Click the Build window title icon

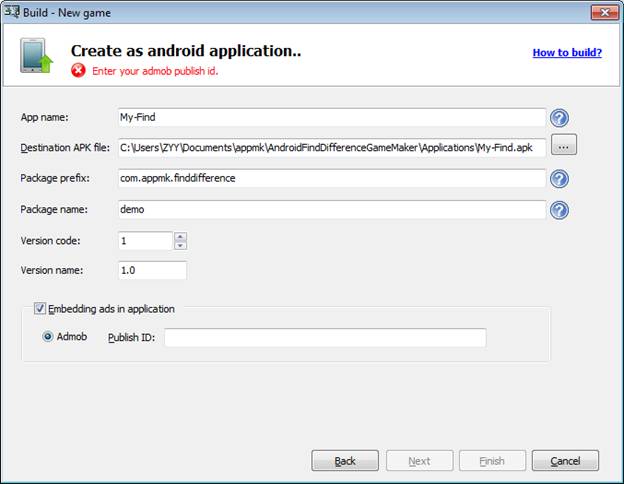[x=12, y=12]
